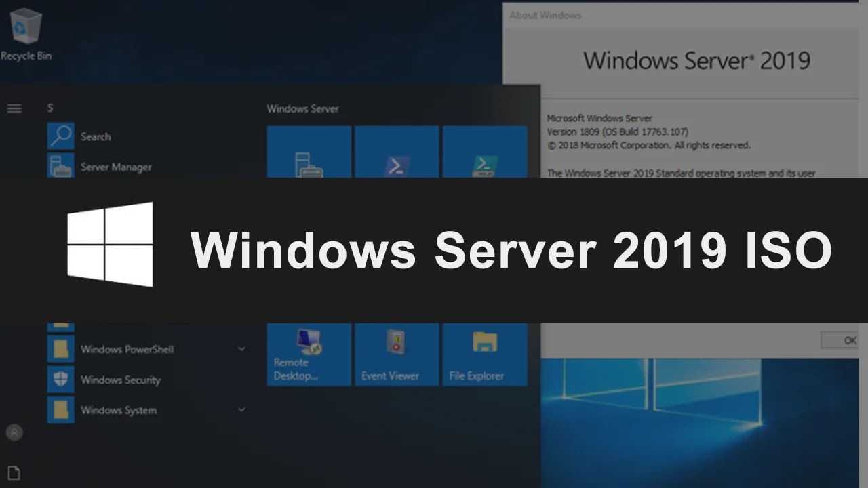This screenshot has width=868, height=488.
Task: Click the user account icon in Start
Action: pos(14,432)
